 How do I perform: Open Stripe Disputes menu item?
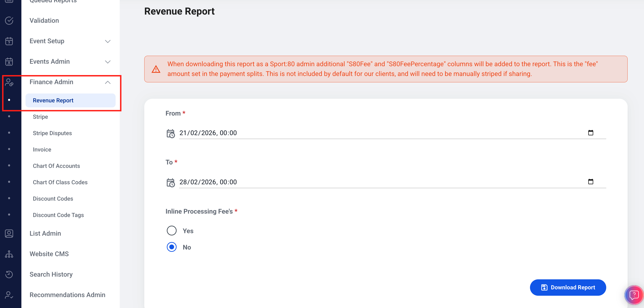point(52,133)
